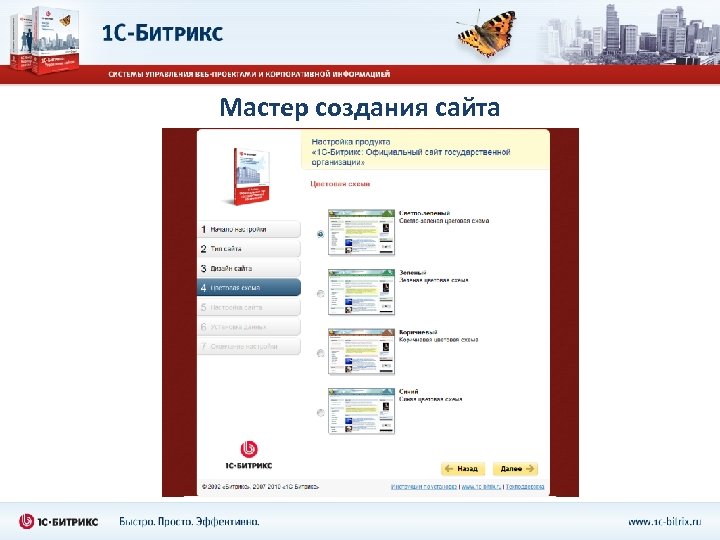Image resolution: width=720 pixels, height=540 pixels.
Task: Click the red 1С-Битрикс logo in wizard sidebar
Action: (x=249, y=455)
